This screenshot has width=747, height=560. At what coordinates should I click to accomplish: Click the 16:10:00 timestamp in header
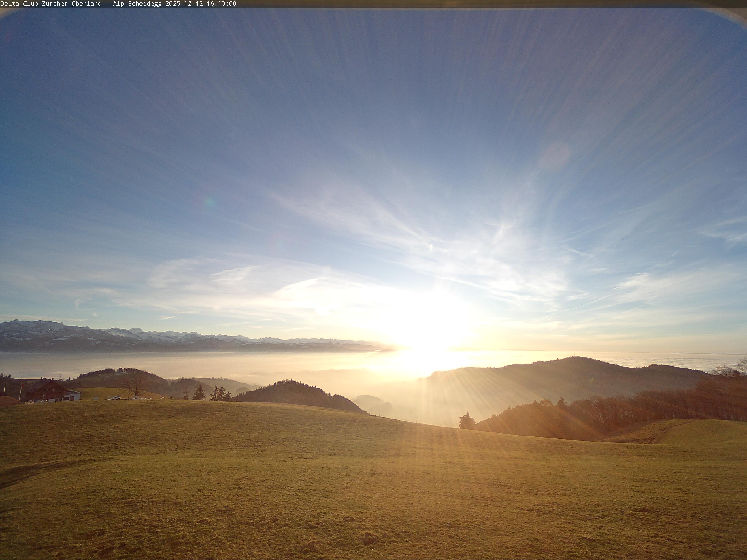[x=222, y=4]
